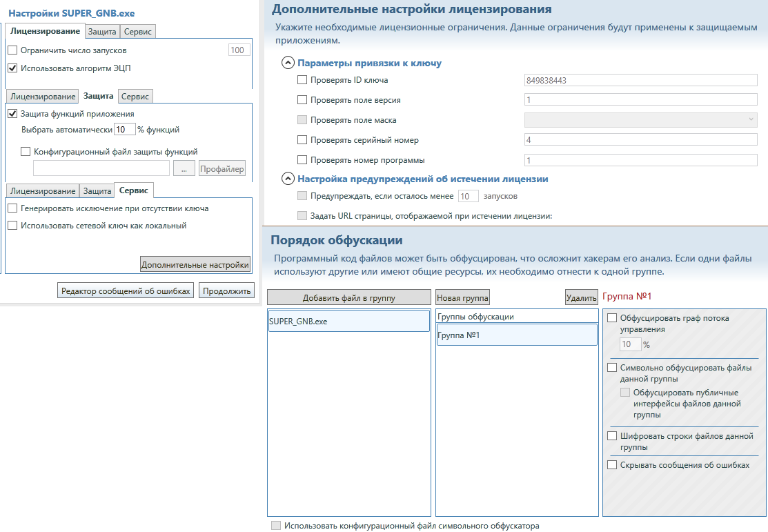
Task: Enable Ограничить число запусков checkbox
Action: [12, 50]
